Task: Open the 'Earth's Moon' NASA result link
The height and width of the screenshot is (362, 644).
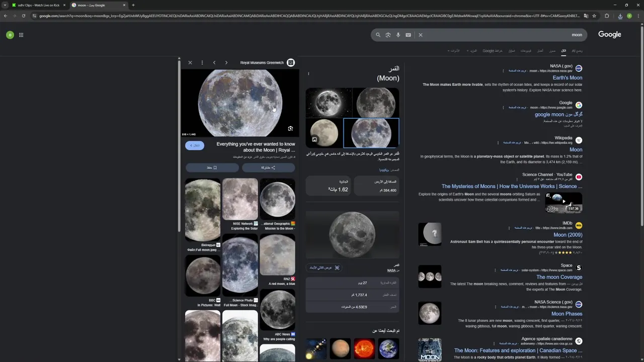Action: pos(567,78)
